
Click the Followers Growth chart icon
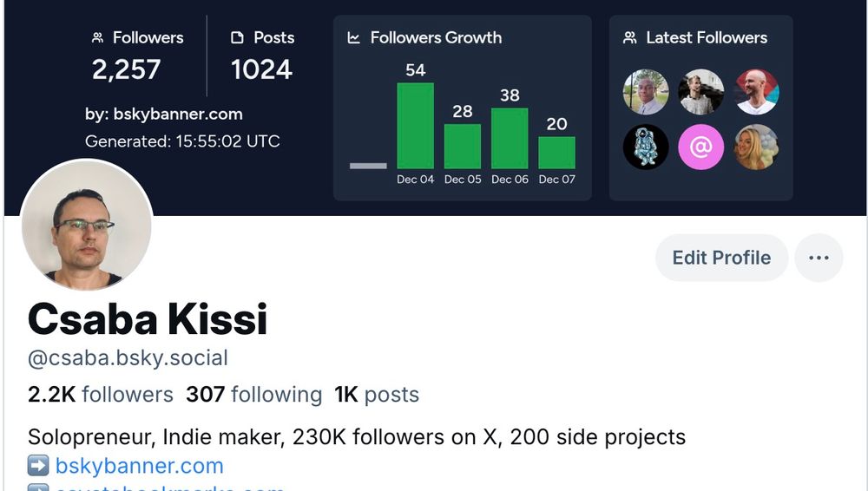tap(354, 38)
